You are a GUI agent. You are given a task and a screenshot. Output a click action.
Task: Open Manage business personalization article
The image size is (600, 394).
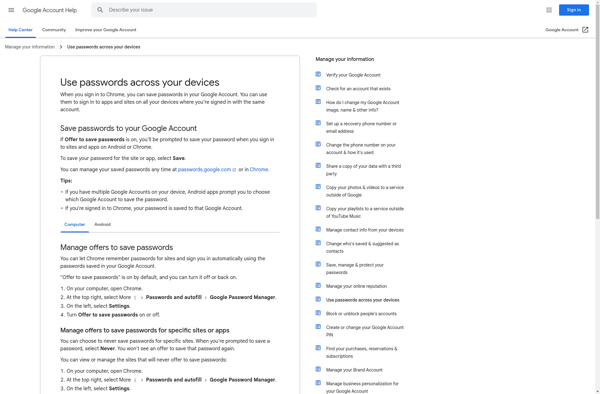pyautogui.click(x=362, y=387)
